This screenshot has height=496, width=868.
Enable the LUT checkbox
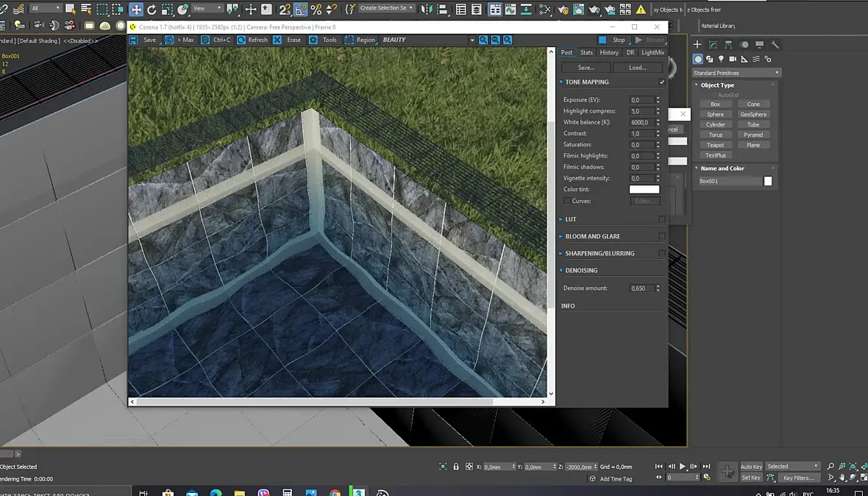click(661, 219)
